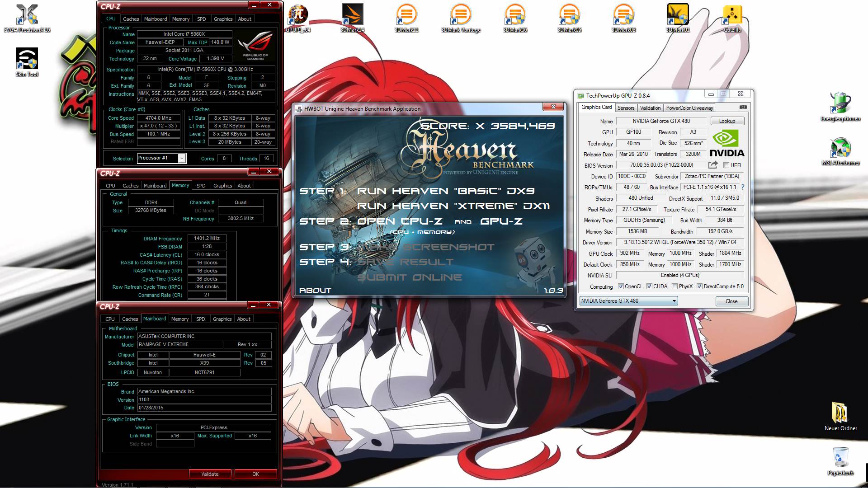This screenshot has height=488, width=868.
Task: Open Papierkorb recycle bin
Action: click(840, 461)
